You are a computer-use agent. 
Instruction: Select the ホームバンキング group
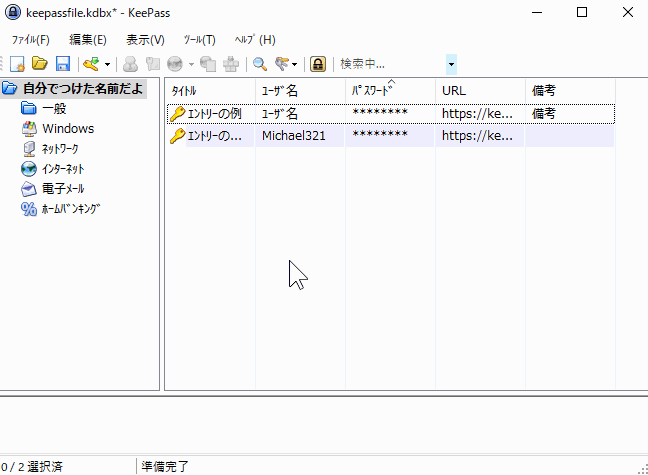pos(71,209)
